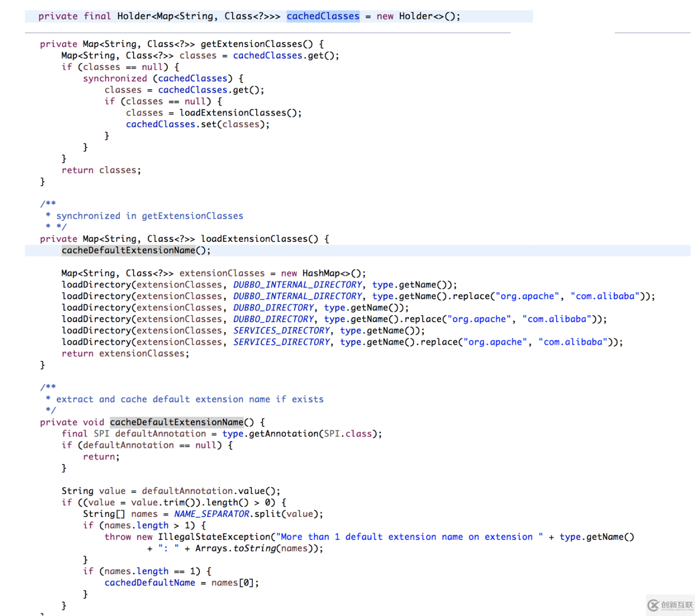Click 'new Holder<>()' in the first line

pyautogui.click(x=417, y=16)
